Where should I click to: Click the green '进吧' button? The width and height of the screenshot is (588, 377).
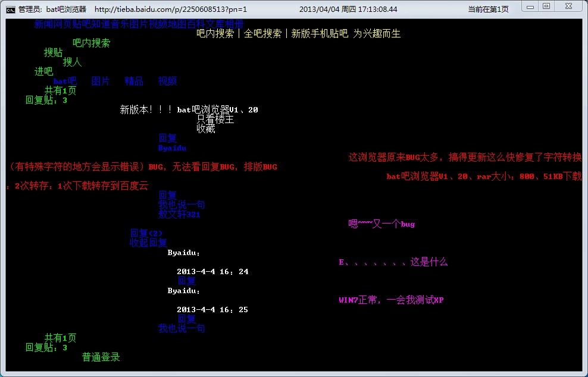44,71
